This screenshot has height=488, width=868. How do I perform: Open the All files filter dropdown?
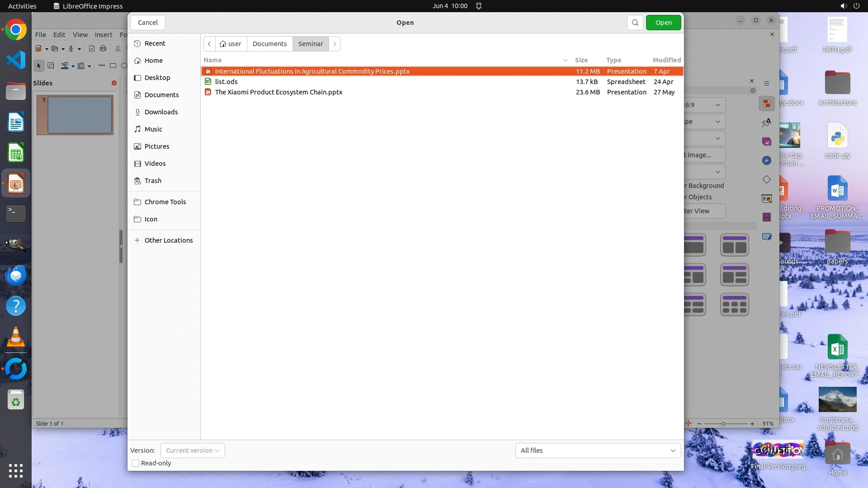tap(598, 450)
